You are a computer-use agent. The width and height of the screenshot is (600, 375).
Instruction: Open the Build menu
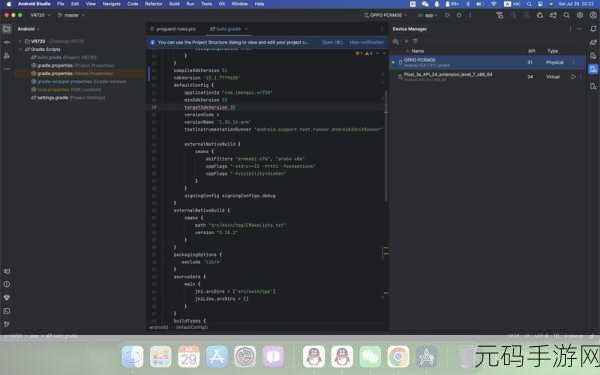click(x=174, y=4)
